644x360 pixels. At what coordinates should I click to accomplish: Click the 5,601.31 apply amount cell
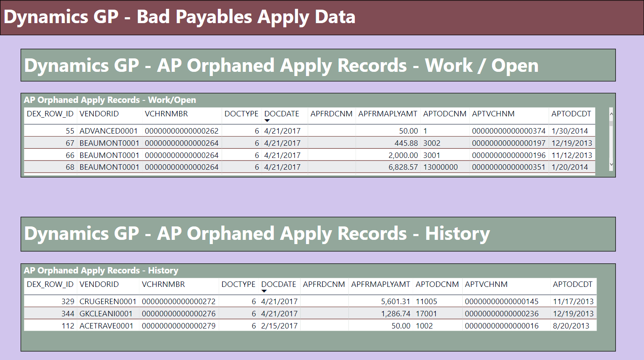[x=395, y=302]
